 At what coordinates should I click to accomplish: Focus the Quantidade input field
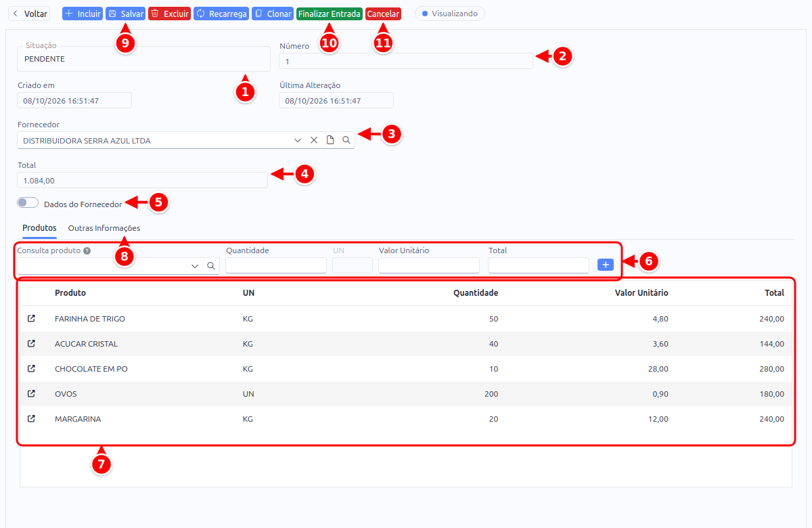tap(276, 265)
